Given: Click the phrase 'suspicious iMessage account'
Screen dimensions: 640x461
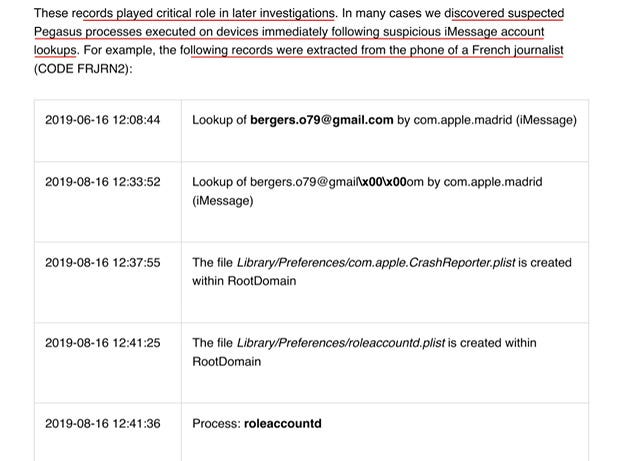Looking at the screenshot, I should (x=464, y=32).
